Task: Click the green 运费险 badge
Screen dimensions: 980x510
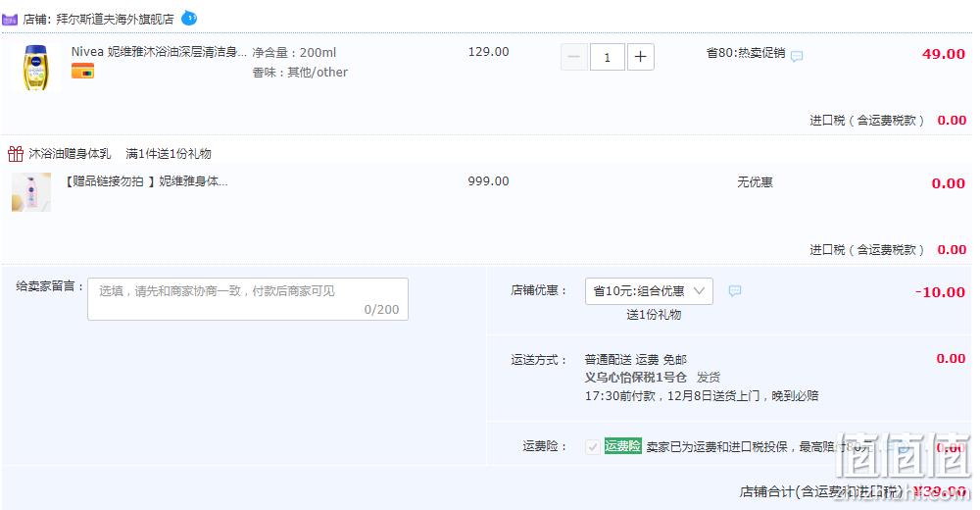Action: pos(622,446)
